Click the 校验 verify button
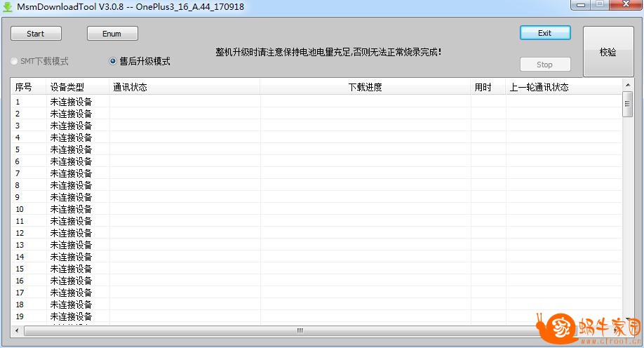Viewport: 644px width, 348px height. pyautogui.click(x=608, y=52)
